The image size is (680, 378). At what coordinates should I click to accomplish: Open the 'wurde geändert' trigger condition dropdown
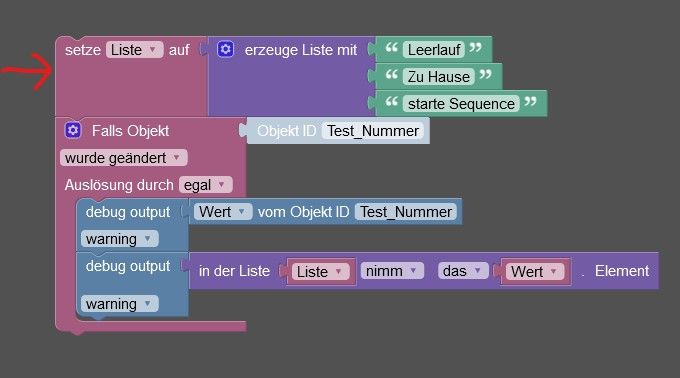(124, 158)
